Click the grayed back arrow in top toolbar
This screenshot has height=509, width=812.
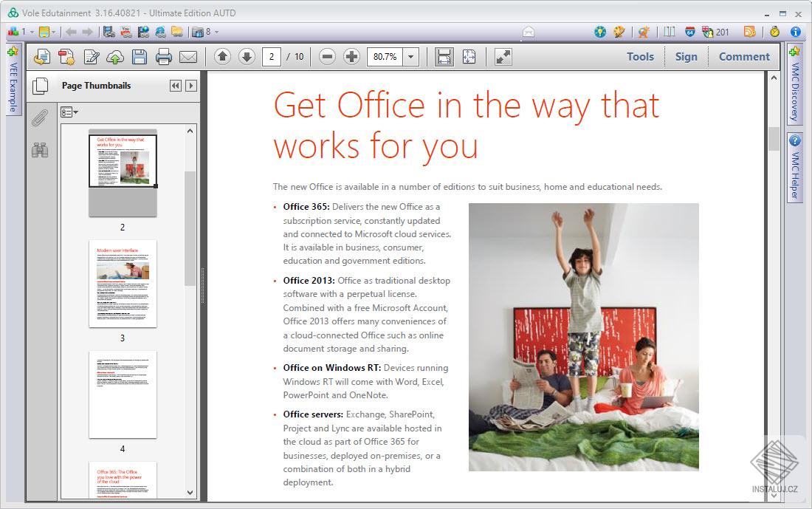tap(71, 33)
